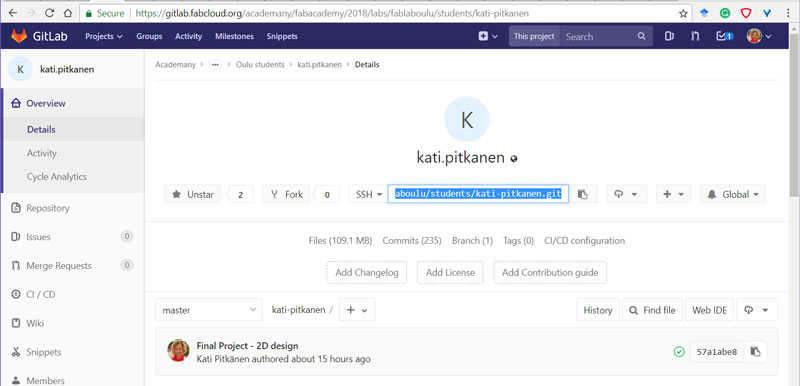The image size is (800, 386).
Task: Open the Todos icon with badge 1
Action: pos(724,36)
